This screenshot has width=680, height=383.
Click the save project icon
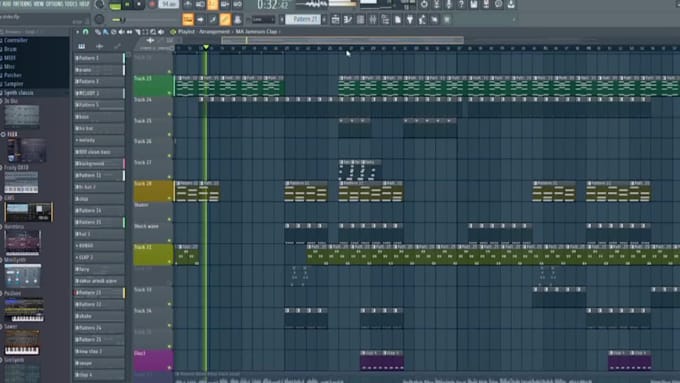[x=474, y=4]
